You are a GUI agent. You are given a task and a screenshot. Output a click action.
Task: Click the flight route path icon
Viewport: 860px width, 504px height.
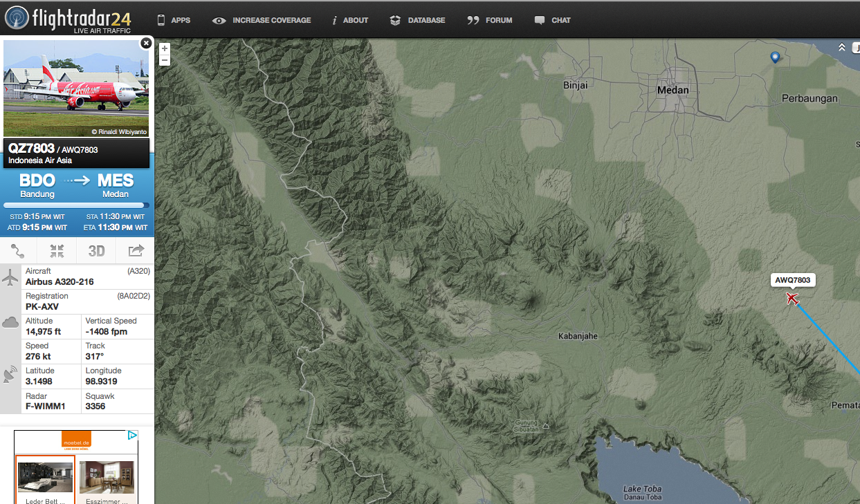pyautogui.click(x=18, y=250)
